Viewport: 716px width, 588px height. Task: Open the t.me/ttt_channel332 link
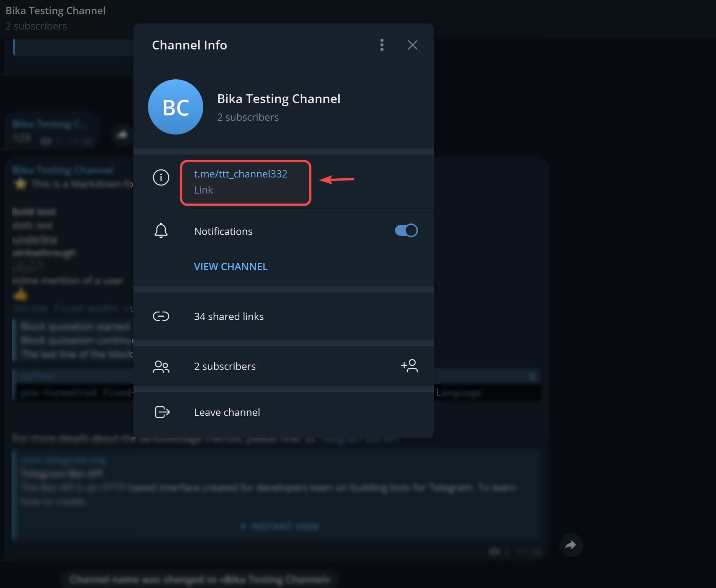coord(240,174)
